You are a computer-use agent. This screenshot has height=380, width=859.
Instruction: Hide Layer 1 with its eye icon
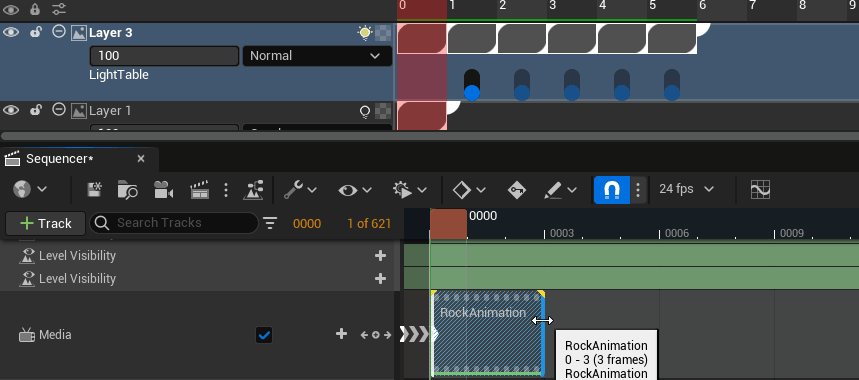click(x=11, y=110)
